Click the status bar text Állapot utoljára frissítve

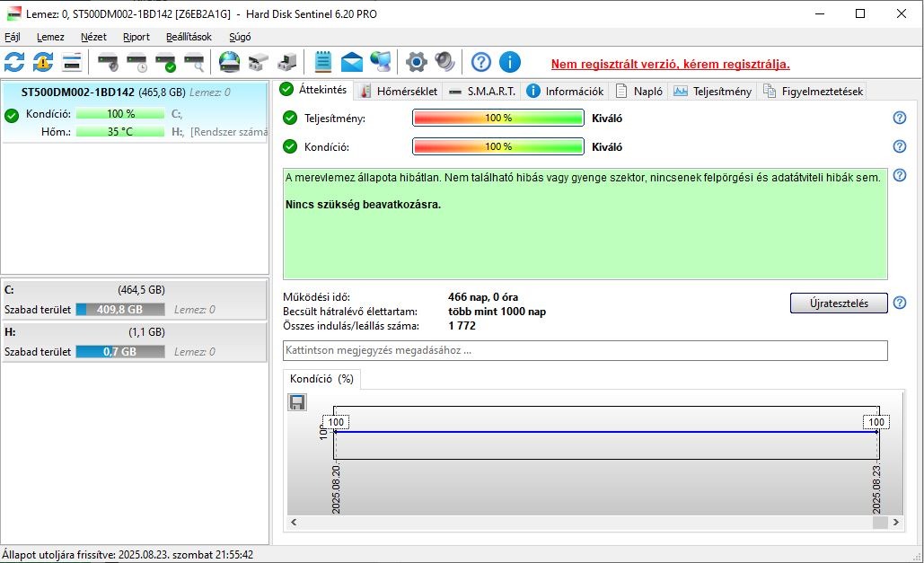click(128, 555)
